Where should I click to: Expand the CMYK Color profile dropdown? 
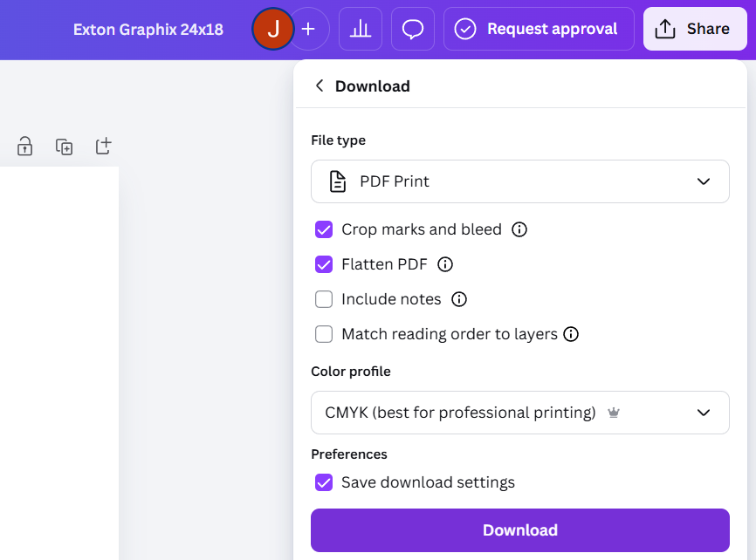(519, 413)
